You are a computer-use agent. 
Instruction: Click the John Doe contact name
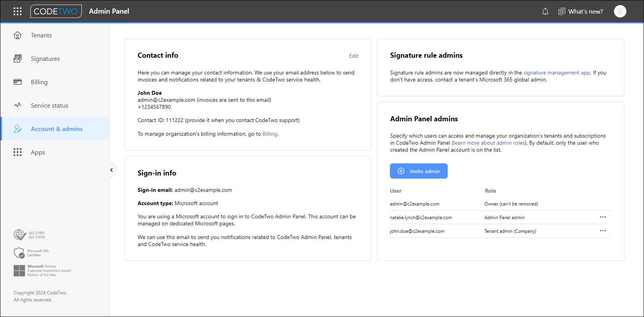click(x=149, y=93)
